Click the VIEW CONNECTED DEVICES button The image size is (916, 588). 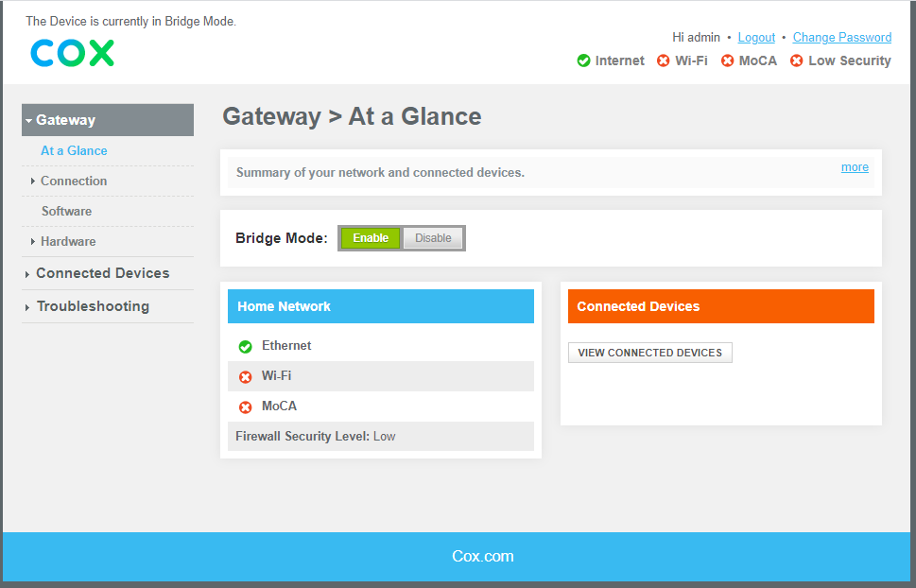(x=649, y=352)
